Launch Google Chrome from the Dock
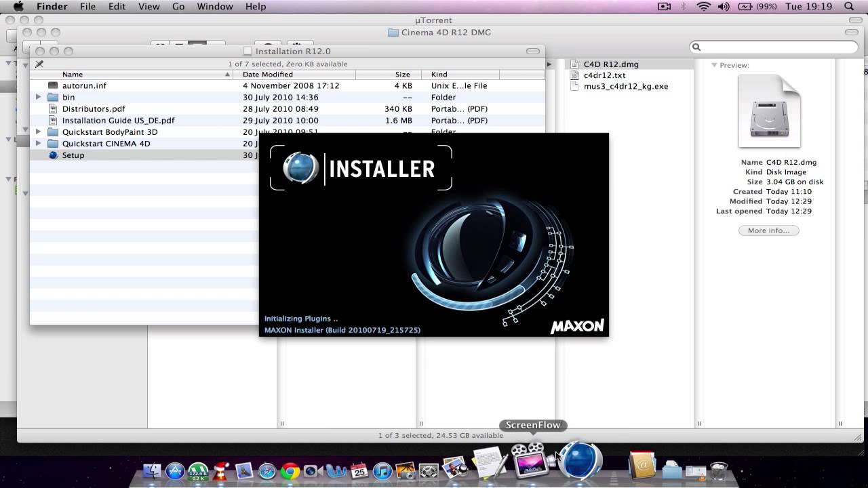Screen dimensions: 868x488 290,471
